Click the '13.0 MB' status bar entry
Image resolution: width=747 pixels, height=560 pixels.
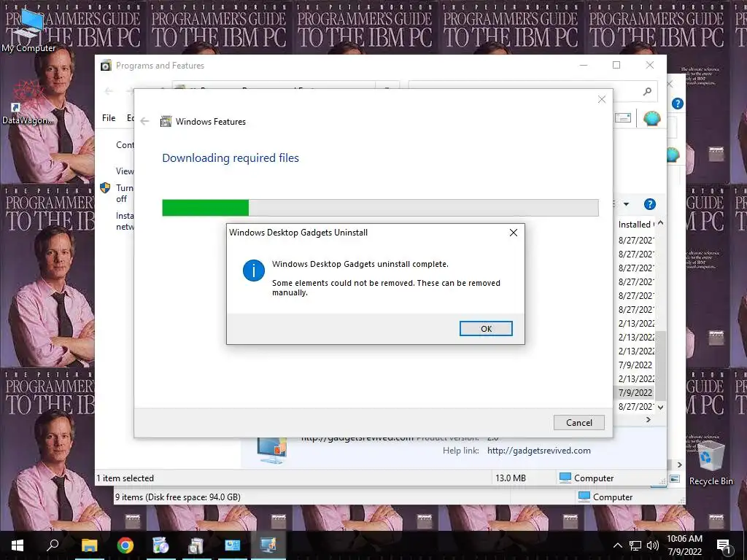point(510,478)
